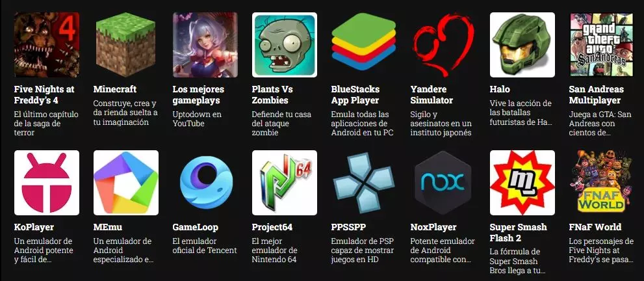
Task: Open the San Andreas Multiplayer cover thumbnail
Action: click(x=602, y=45)
